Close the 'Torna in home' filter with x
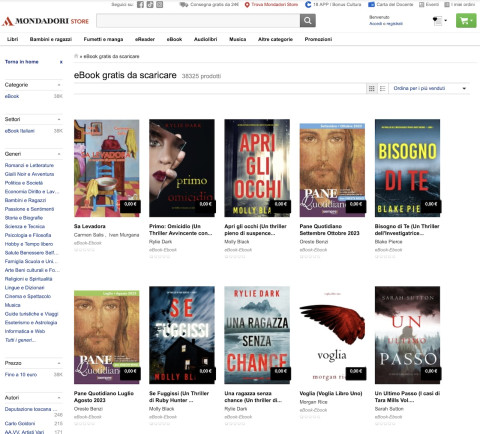480x434 pixels. coord(61,62)
